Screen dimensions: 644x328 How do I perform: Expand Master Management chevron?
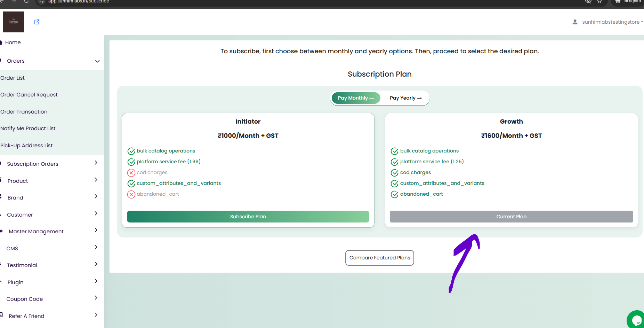coord(96,230)
